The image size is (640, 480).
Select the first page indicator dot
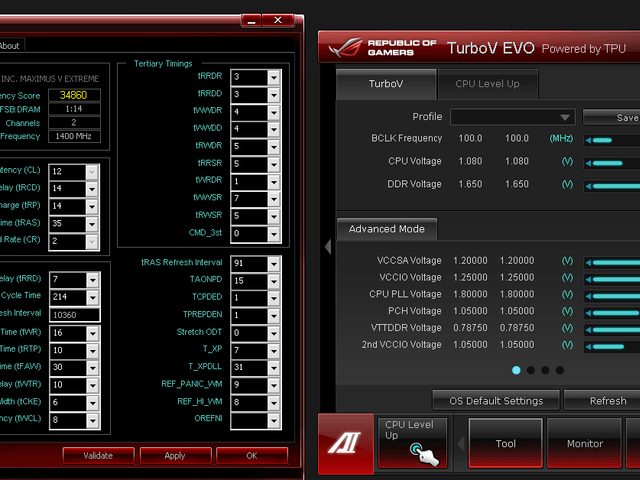(x=516, y=370)
